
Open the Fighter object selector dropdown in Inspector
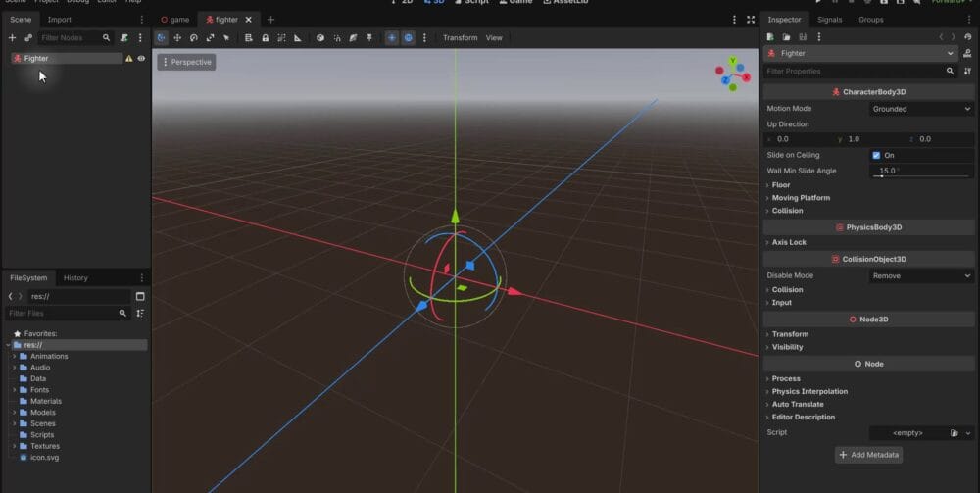(x=860, y=54)
